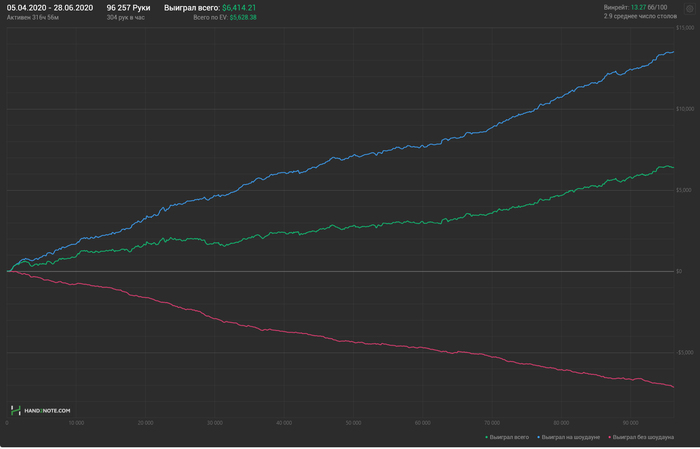
Task: Click the 'Активен 316ч 56м' text
Action: pos(33,17)
